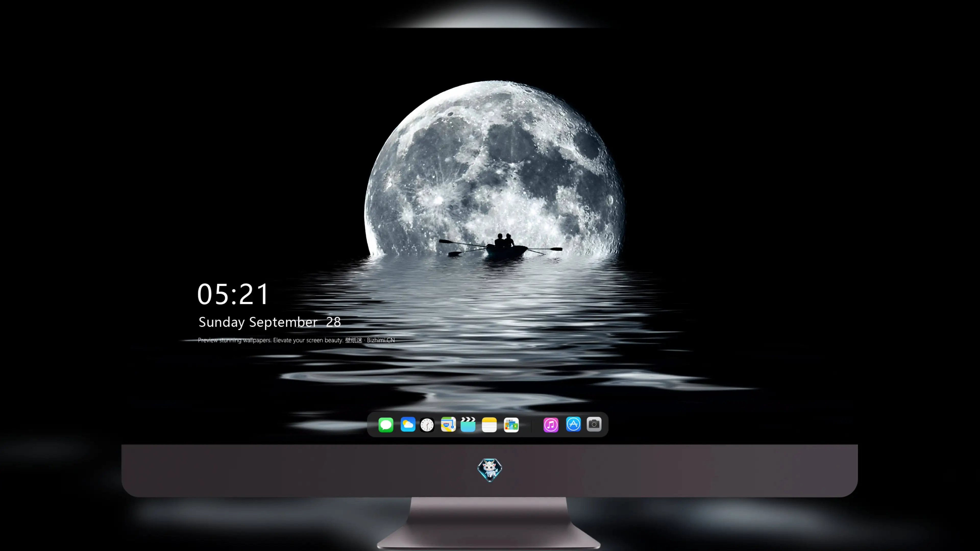
Task: Open the Clock app in the dock
Action: [427, 425]
